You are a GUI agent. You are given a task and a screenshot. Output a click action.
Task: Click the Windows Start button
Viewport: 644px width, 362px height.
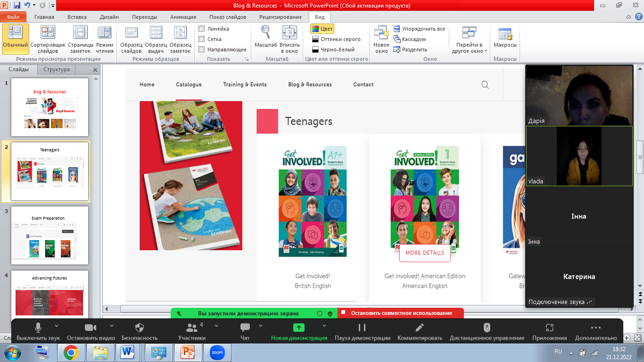pyautogui.click(x=12, y=352)
